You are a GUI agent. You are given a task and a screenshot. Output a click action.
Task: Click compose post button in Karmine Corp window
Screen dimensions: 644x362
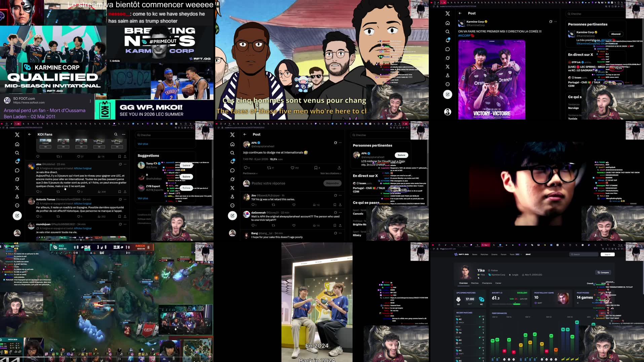pyautogui.click(x=448, y=95)
